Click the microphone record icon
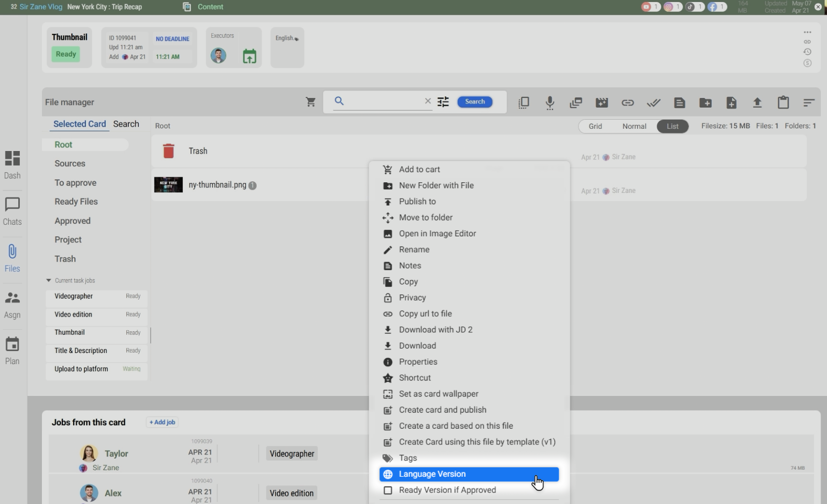Image resolution: width=827 pixels, height=504 pixels. pyautogui.click(x=550, y=103)
